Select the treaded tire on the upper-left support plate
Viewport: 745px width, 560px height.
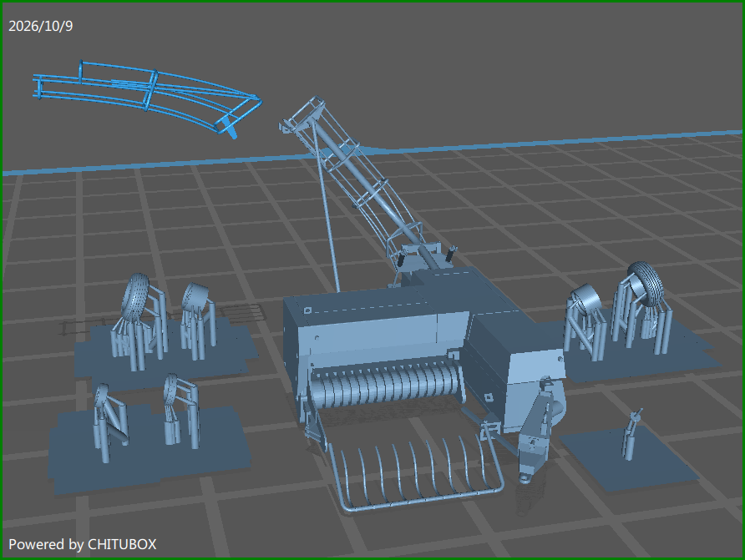[x=136, y=297]
